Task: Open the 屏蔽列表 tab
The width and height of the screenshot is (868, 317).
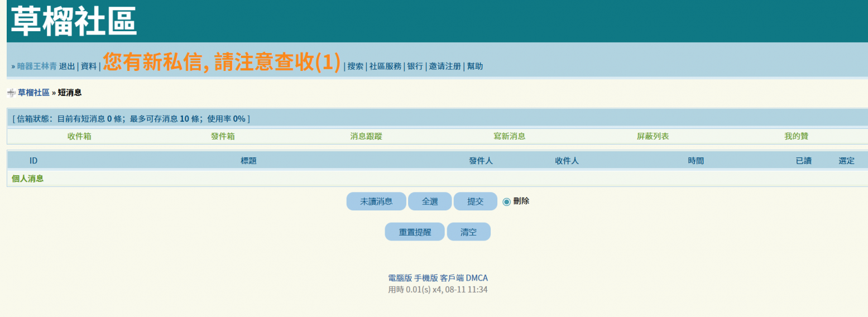Action: coord(653,136)
